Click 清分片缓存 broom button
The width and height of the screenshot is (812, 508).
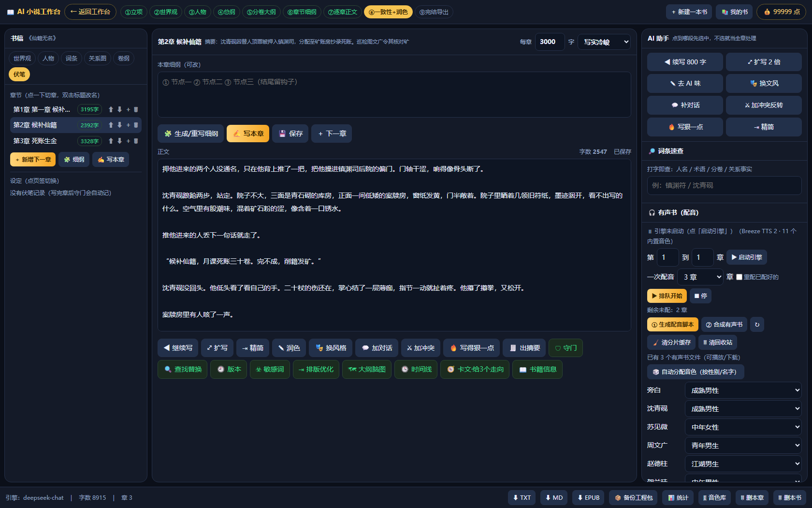coord(671,343)
